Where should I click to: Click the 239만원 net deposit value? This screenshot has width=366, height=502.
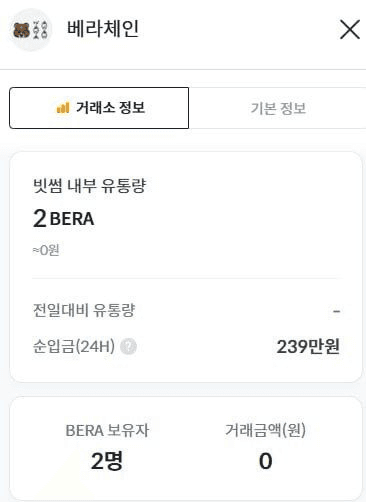click(x=308, y=347)
